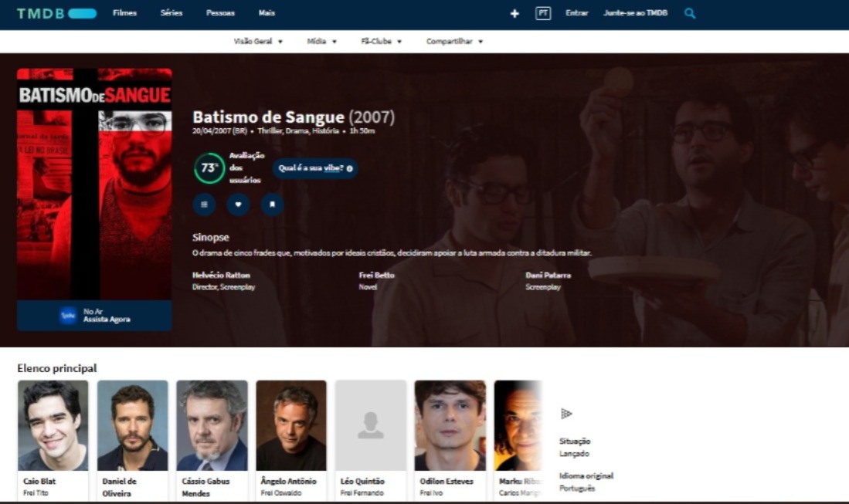Toggle the watchlist bookmark icon

pos(272,205)
